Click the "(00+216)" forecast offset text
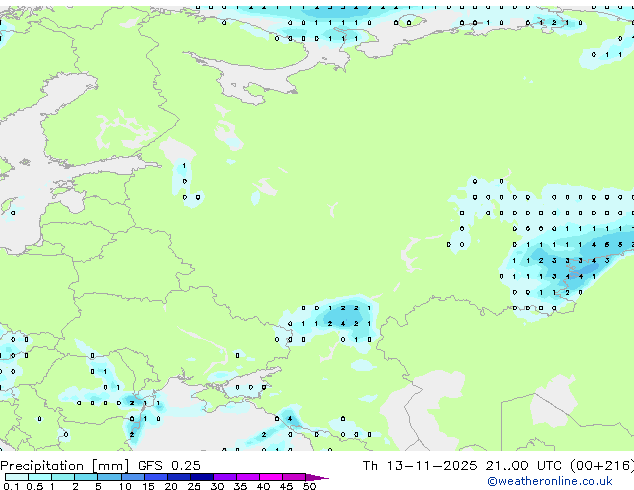This screenshot has height=490, width=634. (602, 466)
